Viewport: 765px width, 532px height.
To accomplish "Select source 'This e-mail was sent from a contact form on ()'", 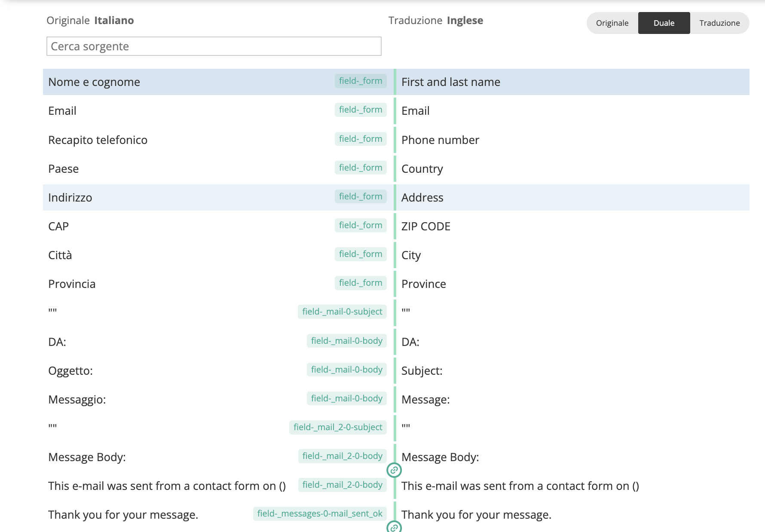I will (x=167, y=486).
